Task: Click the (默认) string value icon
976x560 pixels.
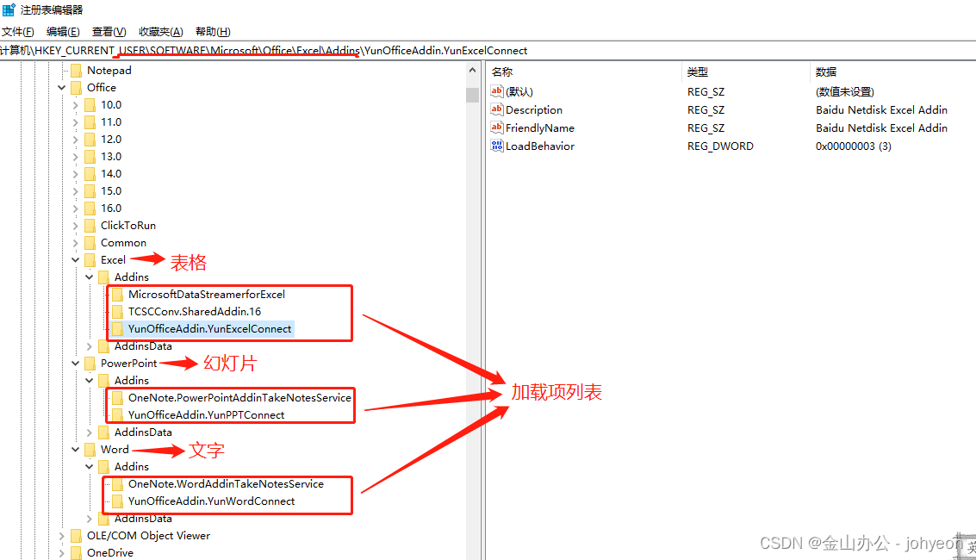Action: coord(497,91)
